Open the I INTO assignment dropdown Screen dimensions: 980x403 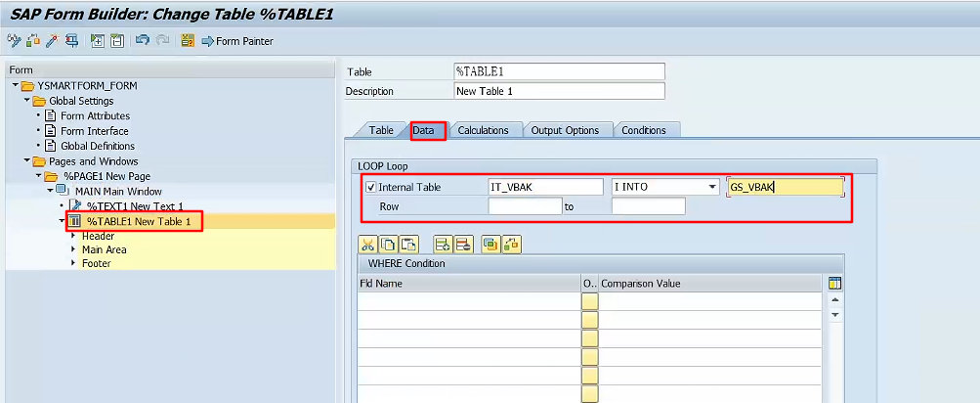pos(712,187)
